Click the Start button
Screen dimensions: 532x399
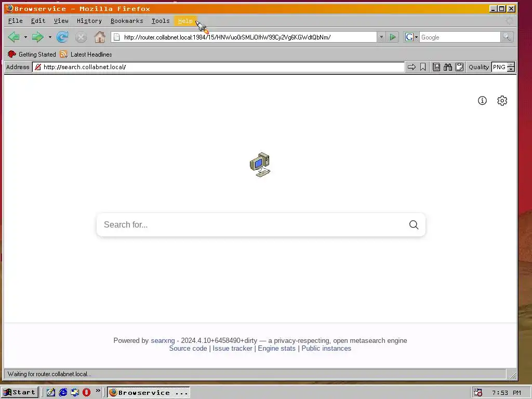[x=20, y=393]
